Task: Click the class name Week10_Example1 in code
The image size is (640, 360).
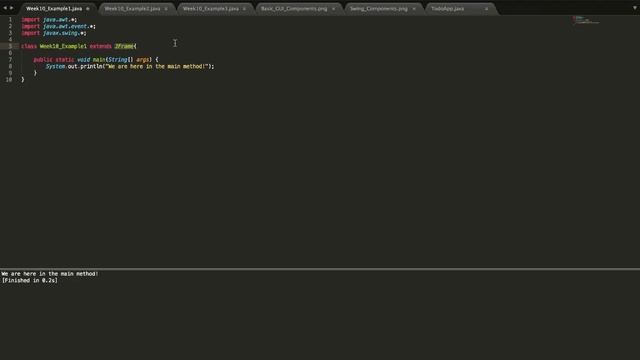Action: 63,46
